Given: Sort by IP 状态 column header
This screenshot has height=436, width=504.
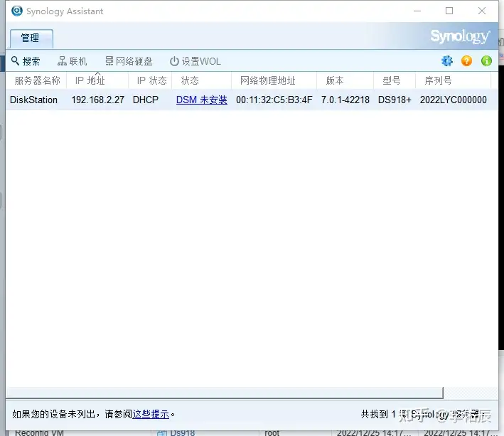Looking at the screenshot, I should click(x=150, y=80).
